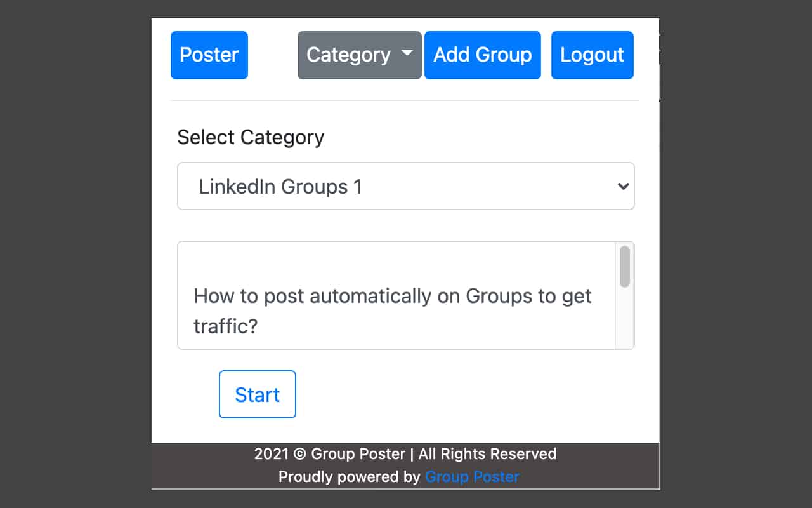This screenshot has width=812, height=508.
Task: Click the divider line below the header buttons
Action: (x=405, y=100)
